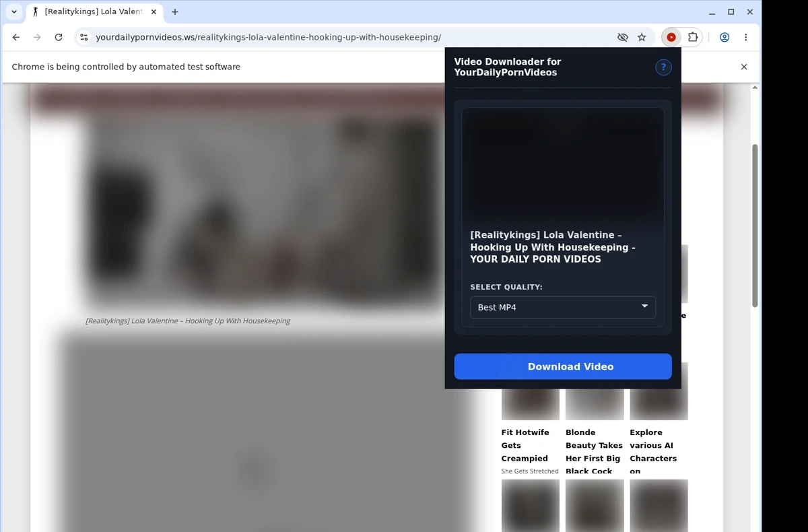Open the Chrome profile menu

pos(725,38)
